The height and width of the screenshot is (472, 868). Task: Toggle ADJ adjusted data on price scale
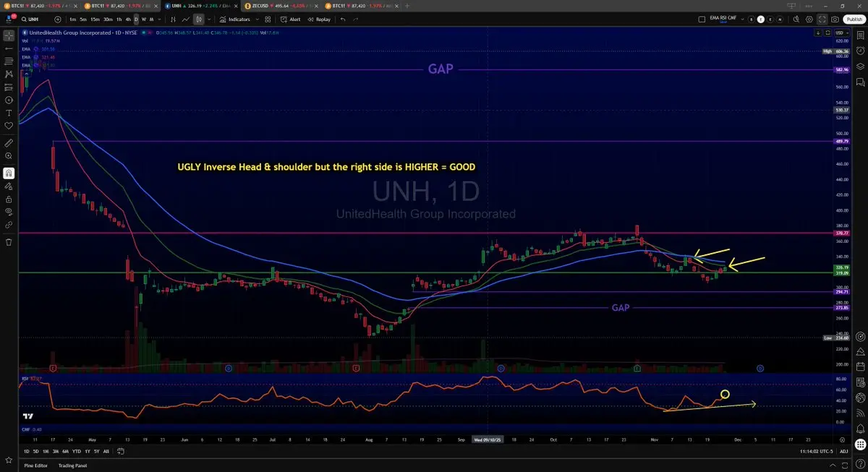point(844,451)
